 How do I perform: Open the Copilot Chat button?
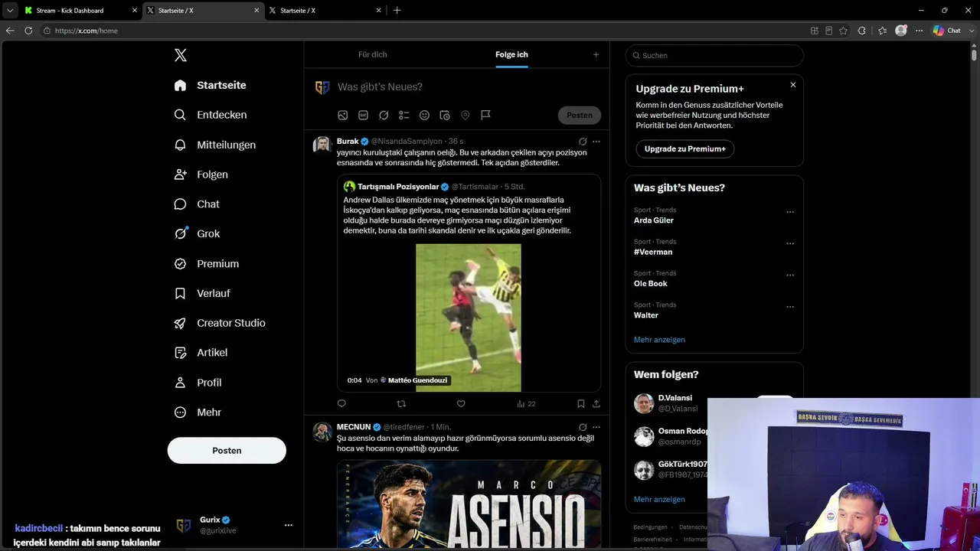tap(947, 31)
